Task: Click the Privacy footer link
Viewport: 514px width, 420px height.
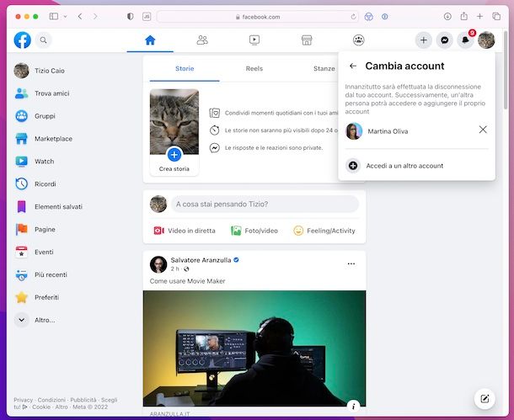Action: coord(23,400)
